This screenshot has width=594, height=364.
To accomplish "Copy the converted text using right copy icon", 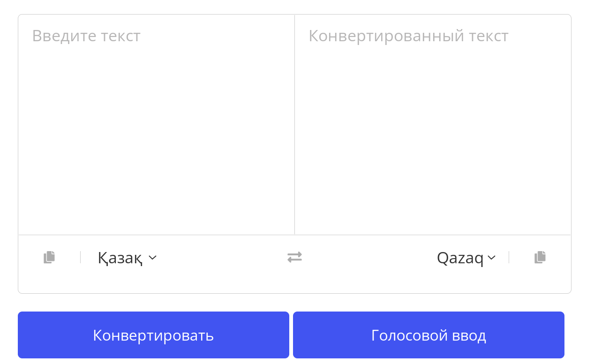I will pyautogui.click(x=540, y=257).
